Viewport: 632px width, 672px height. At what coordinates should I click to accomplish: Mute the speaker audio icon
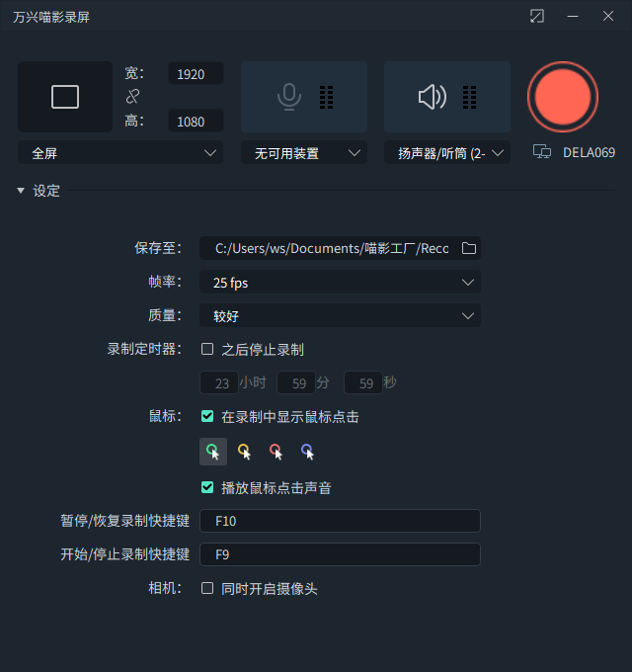click(x=433, y=97)
